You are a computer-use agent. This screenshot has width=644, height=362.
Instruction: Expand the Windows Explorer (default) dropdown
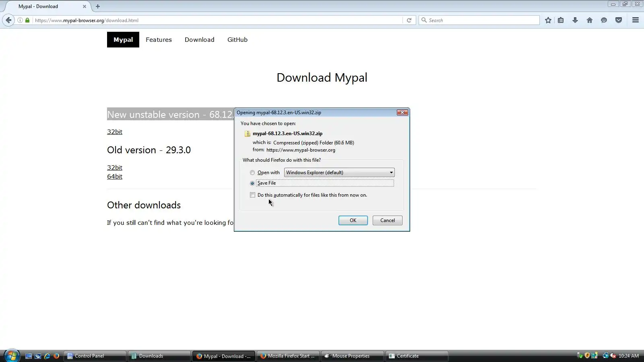coord(339,173)
